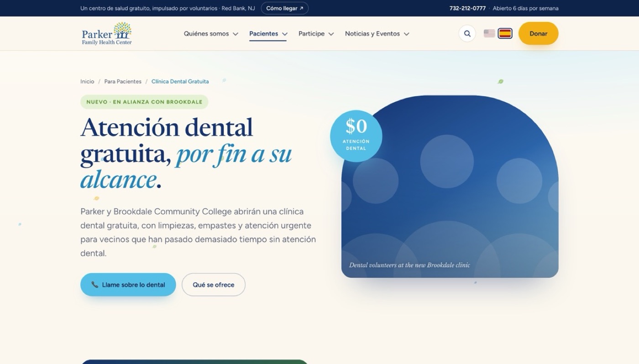Click the phone icon in the Llame button
Viewport: 639px width, 364px height.
pyautogui.click(x=94, y=285)
